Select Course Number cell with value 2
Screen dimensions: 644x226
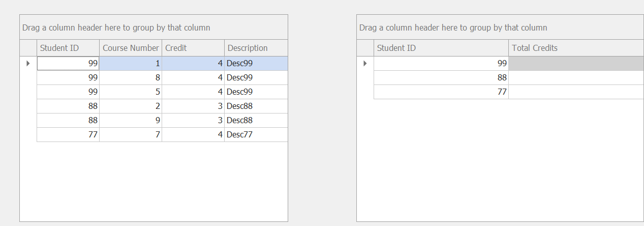click(131, 106)
